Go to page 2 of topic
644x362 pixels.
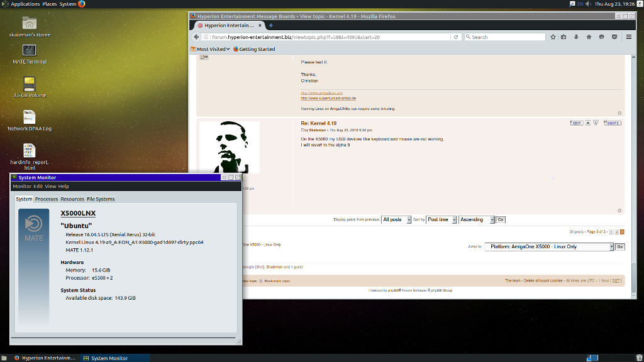[x=616, y=232]
